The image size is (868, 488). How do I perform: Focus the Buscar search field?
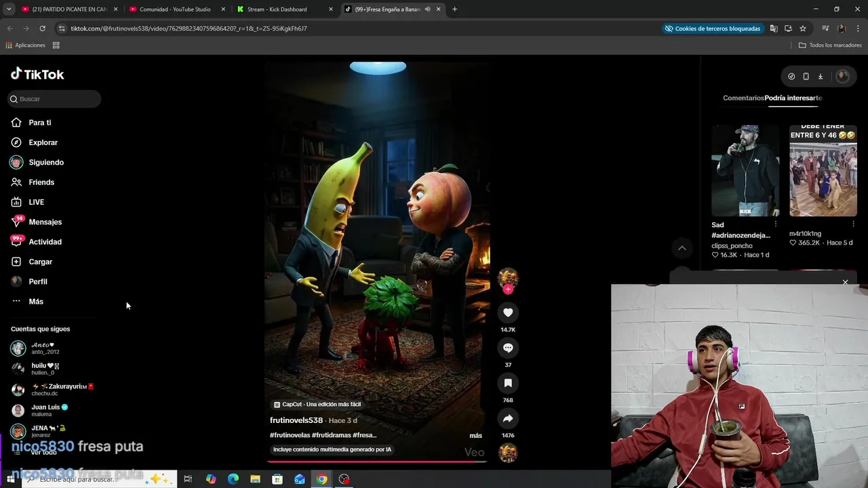(54, 99)
